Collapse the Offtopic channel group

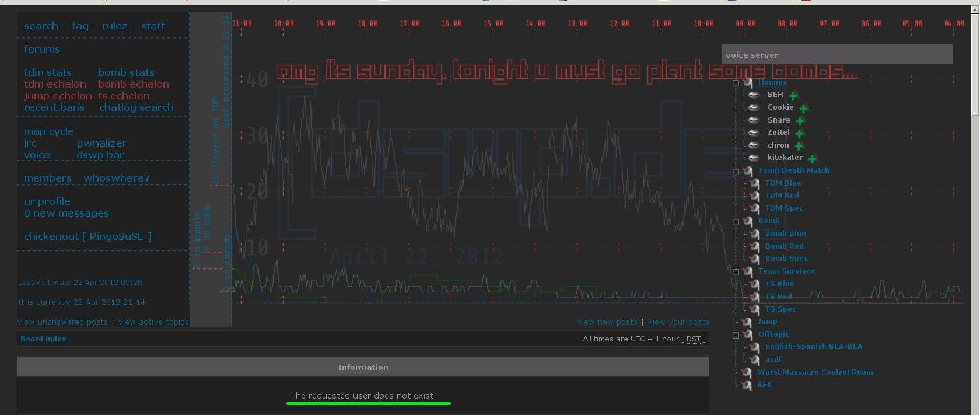point(736,335)
